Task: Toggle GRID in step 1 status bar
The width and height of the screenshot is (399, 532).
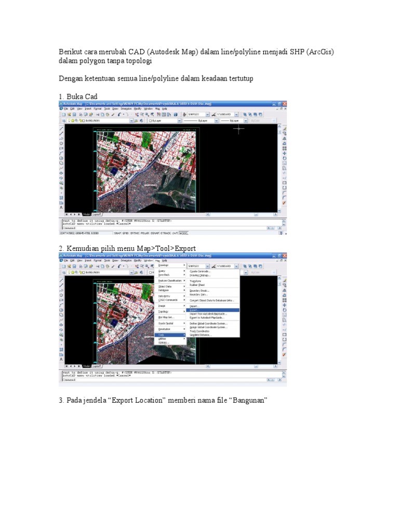Action: click(126, 233)
